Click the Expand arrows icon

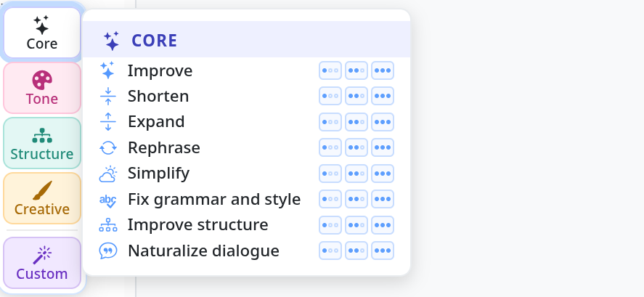[108, 121]
